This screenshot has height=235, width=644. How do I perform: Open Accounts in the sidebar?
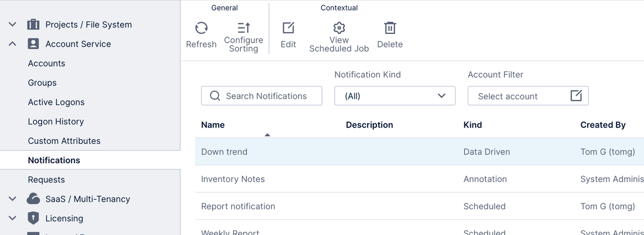tap(46, 63)
